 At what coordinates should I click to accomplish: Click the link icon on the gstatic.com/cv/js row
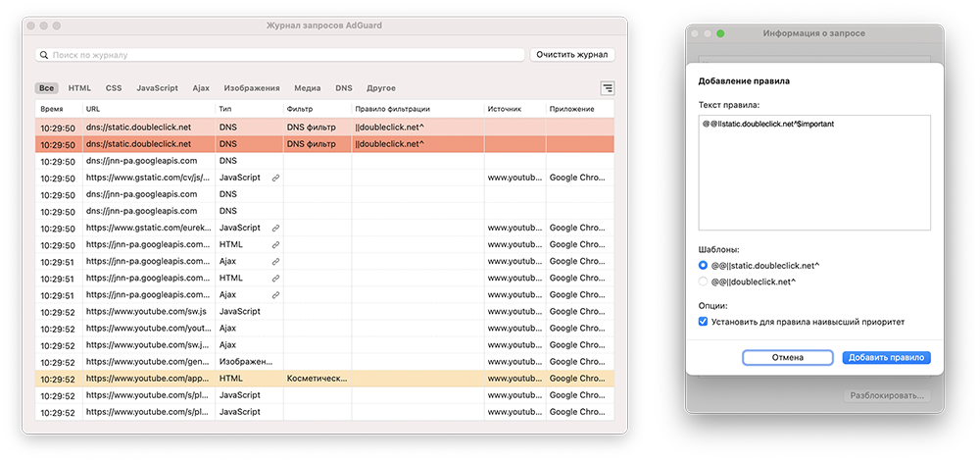(275, 178)
